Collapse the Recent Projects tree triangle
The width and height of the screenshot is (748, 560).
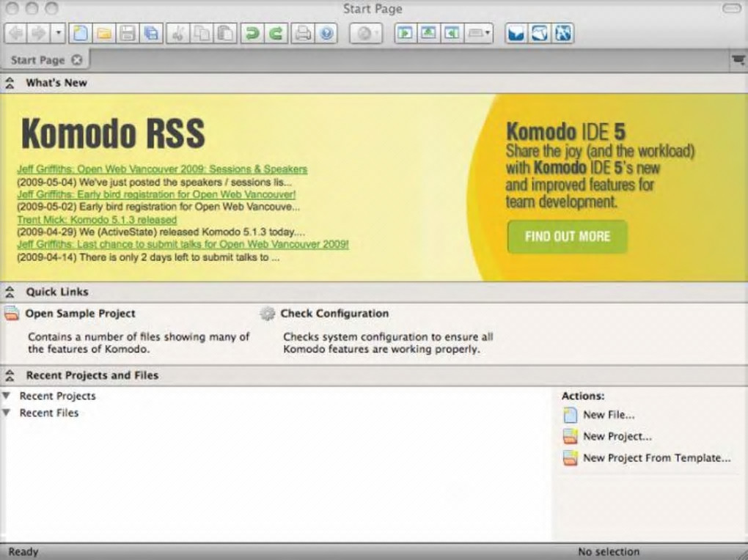coord(6,396)
